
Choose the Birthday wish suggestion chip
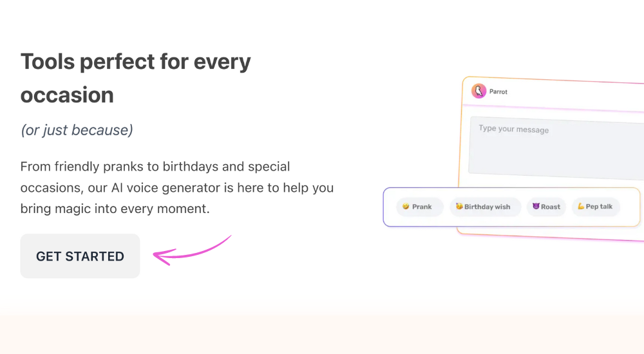pos(485,207)
